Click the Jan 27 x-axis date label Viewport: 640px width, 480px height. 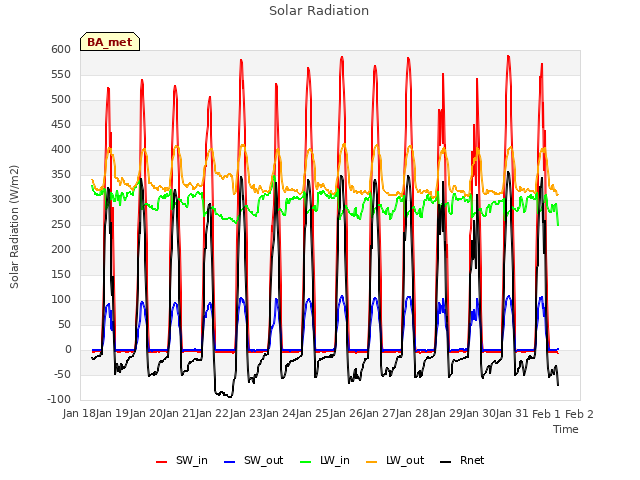[x=379, y=414]
